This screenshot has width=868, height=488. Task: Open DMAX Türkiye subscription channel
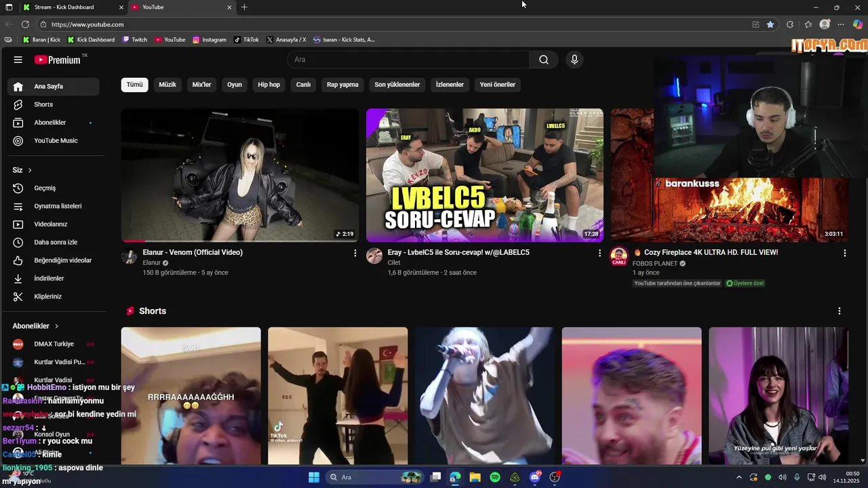(54, 344)
